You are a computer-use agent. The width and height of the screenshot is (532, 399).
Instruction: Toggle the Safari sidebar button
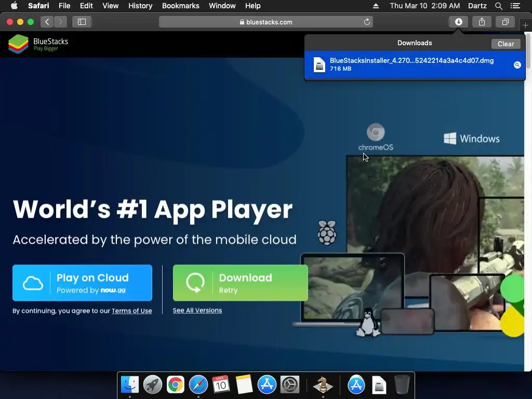coord(82,22)
